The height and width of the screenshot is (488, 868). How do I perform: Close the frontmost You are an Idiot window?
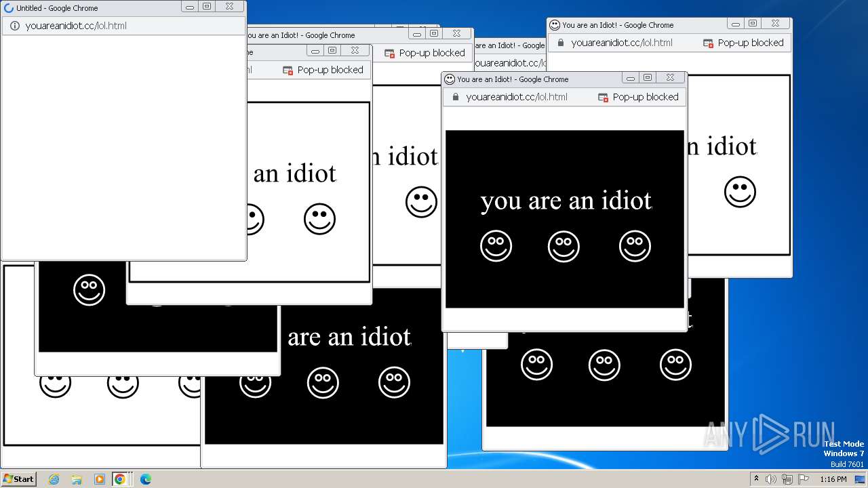coord(671,78)
